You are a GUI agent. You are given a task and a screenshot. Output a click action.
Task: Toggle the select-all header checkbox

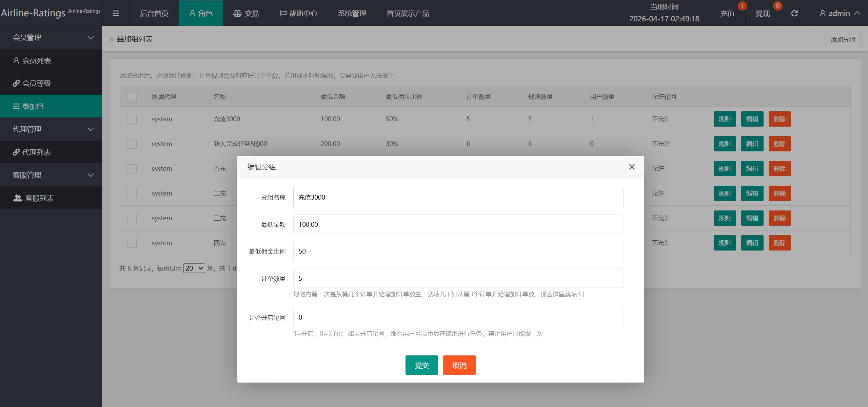[132, 97]
